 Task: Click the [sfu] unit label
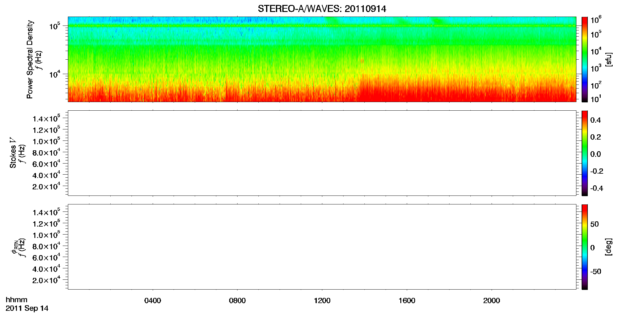point(609,59)
